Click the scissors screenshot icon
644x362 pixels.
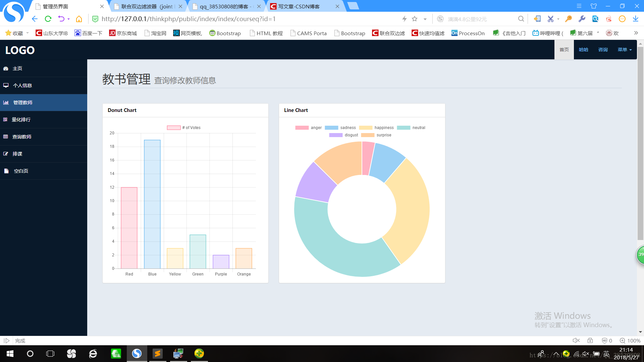(x=550, y=19)
